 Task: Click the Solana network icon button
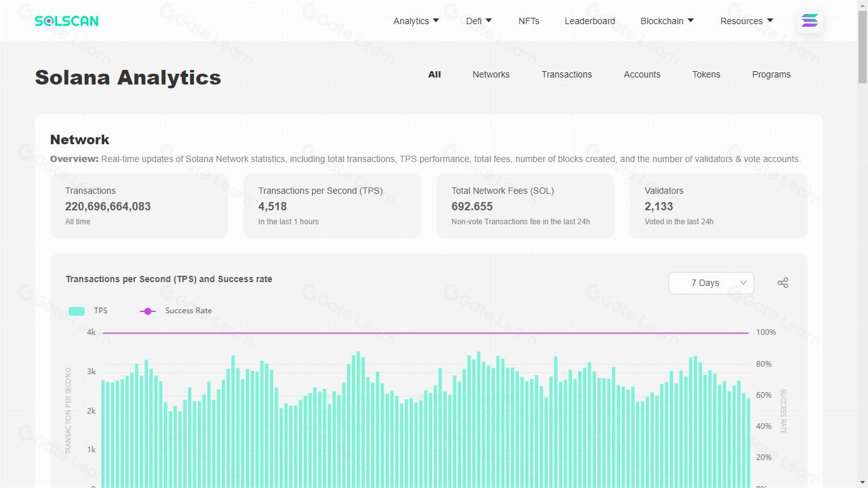coord(810,21)
